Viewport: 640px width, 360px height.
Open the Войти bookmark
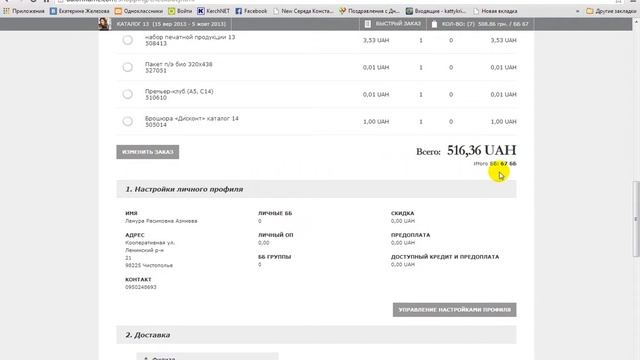(180, 11)
